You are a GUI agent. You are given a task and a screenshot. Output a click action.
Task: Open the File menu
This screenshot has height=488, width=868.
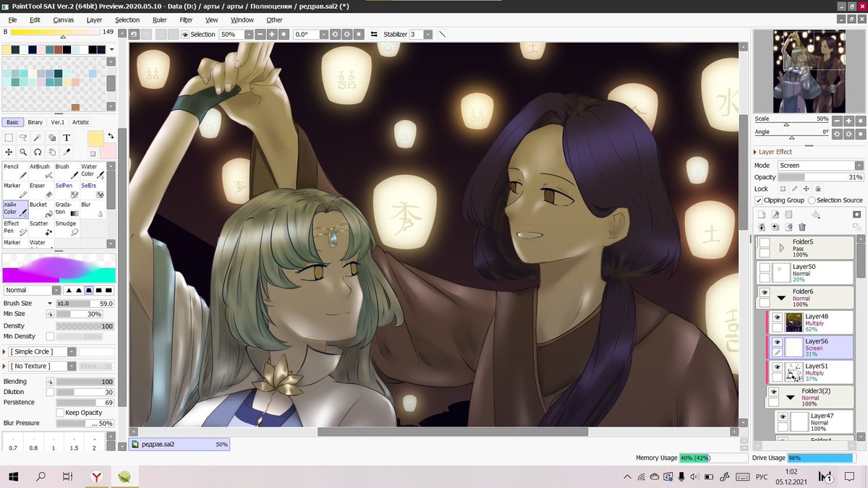point(12,20)
